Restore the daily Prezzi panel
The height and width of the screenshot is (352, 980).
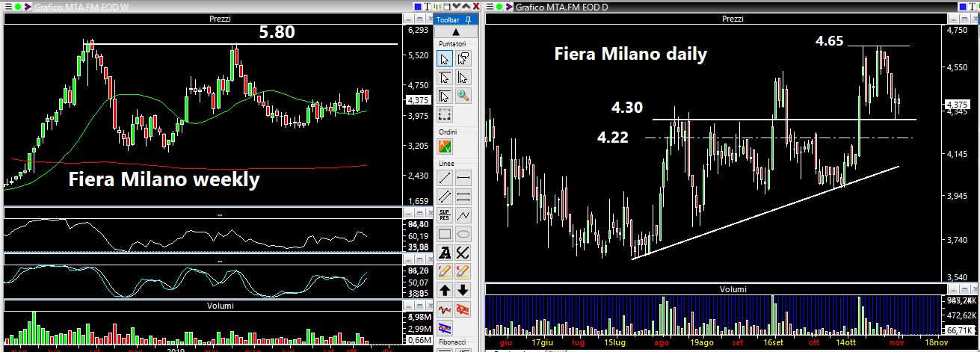964,19
